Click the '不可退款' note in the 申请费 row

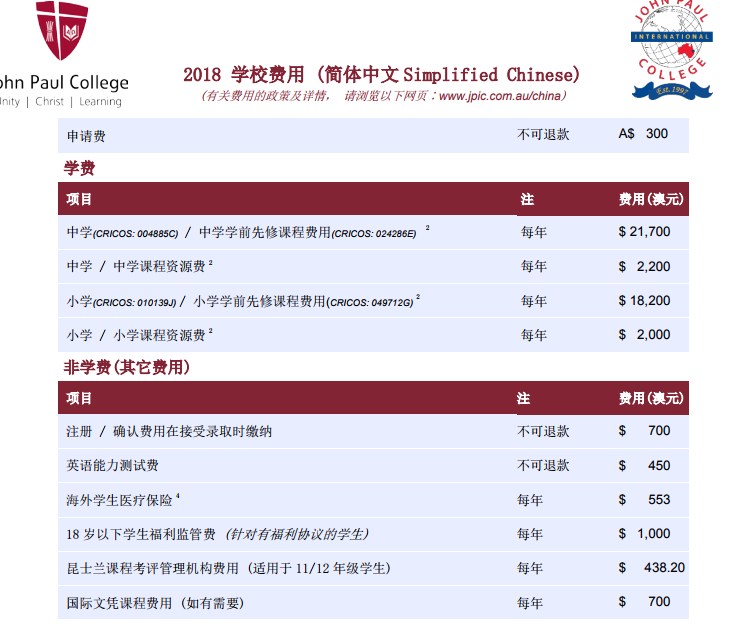coord(543,134)
